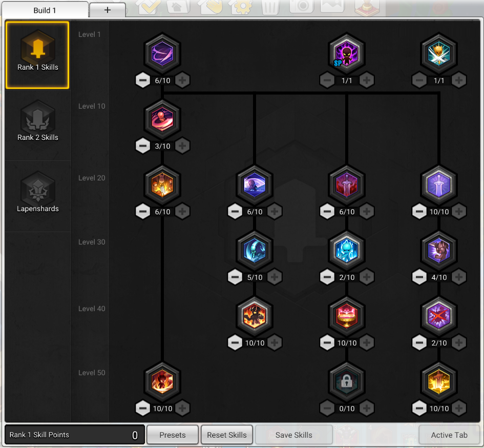
Task: Increase the crossed swords skill at 1/1
Action: click(459, 80)
